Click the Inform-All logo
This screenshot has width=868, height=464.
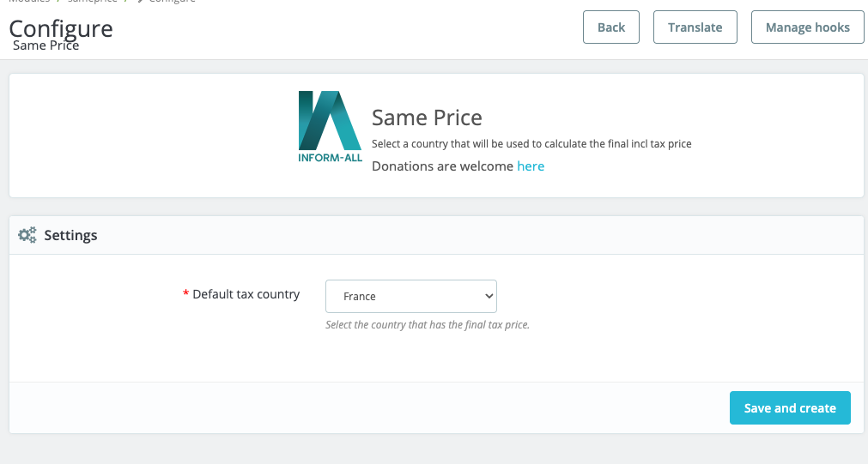pyautogui.click(x=331, y=127)
